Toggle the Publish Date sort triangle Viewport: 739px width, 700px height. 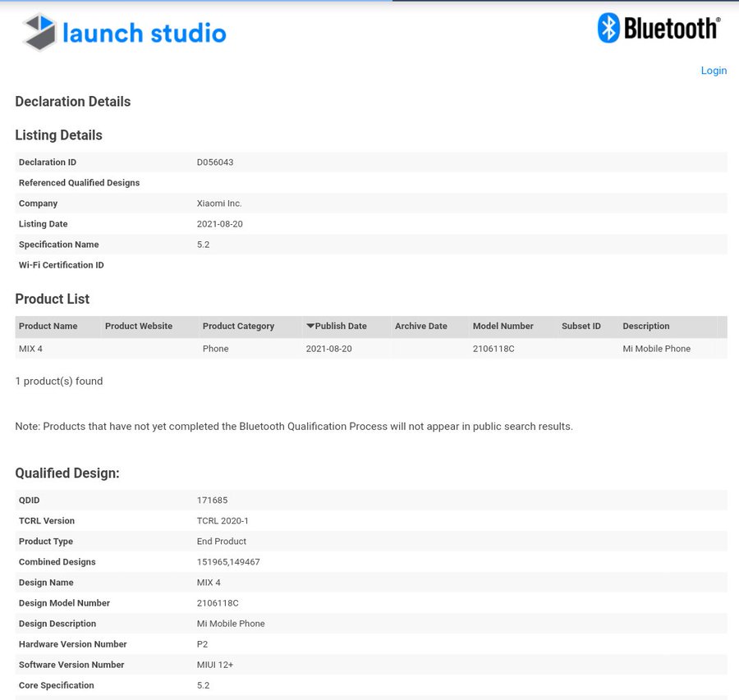(312, 326)
